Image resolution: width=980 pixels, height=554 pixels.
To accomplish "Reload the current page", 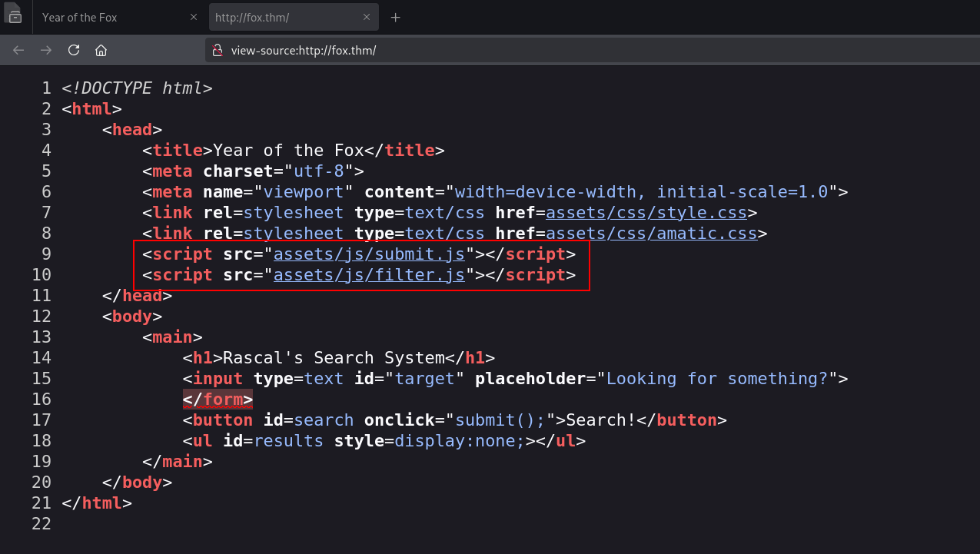I will pos(74,50).
